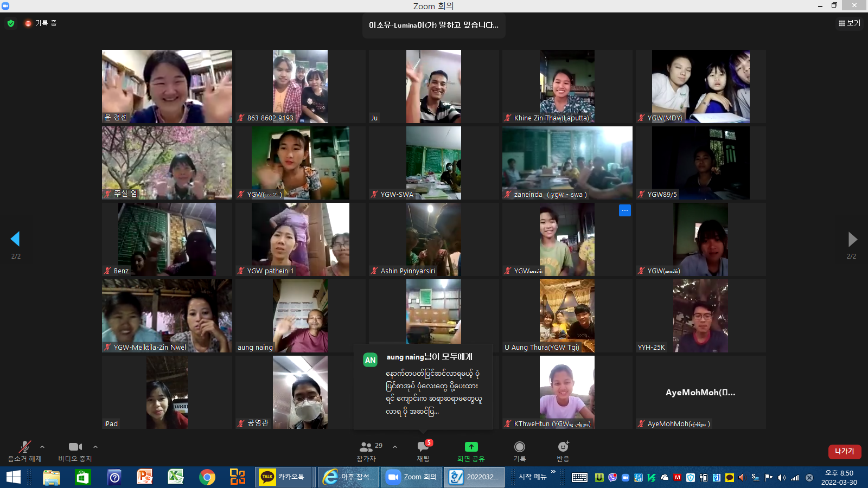The width and height of the screenshot is (868, 488).
Task: Go to previous gallery page arrow
Action: [15, 239]
